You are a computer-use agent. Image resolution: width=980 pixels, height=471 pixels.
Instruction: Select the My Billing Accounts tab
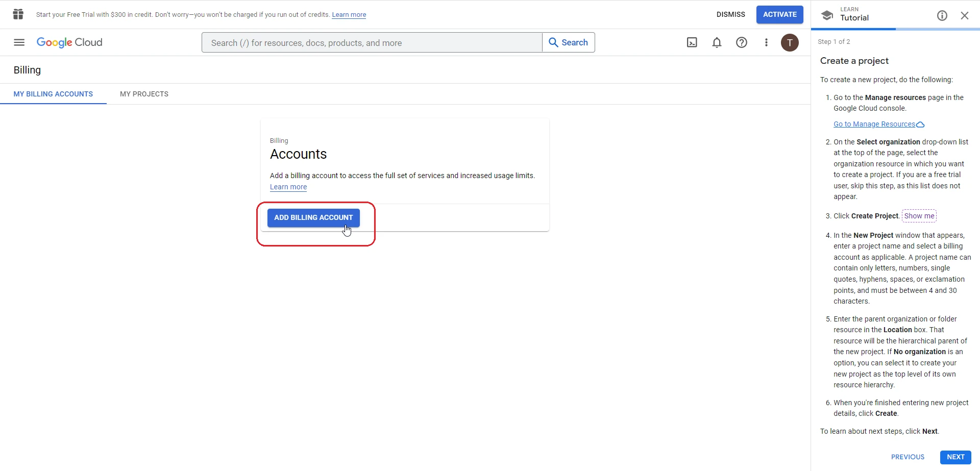pyautogui.click(x=53, y=94)
